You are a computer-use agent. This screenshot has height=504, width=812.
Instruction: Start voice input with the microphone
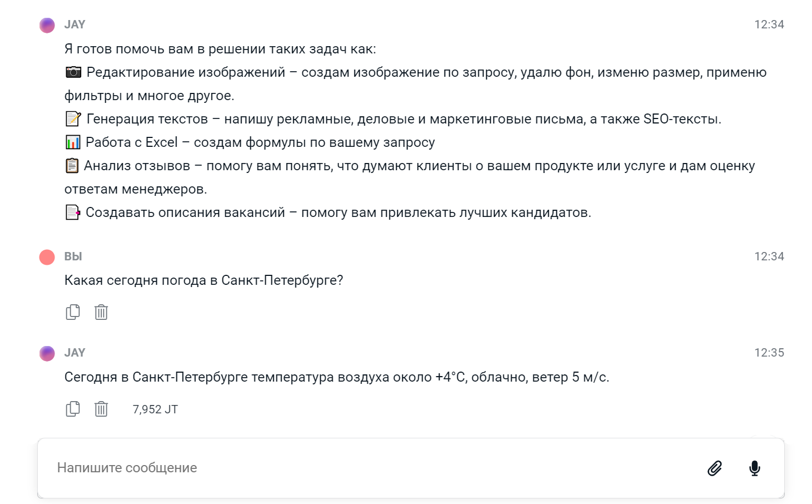755,468
